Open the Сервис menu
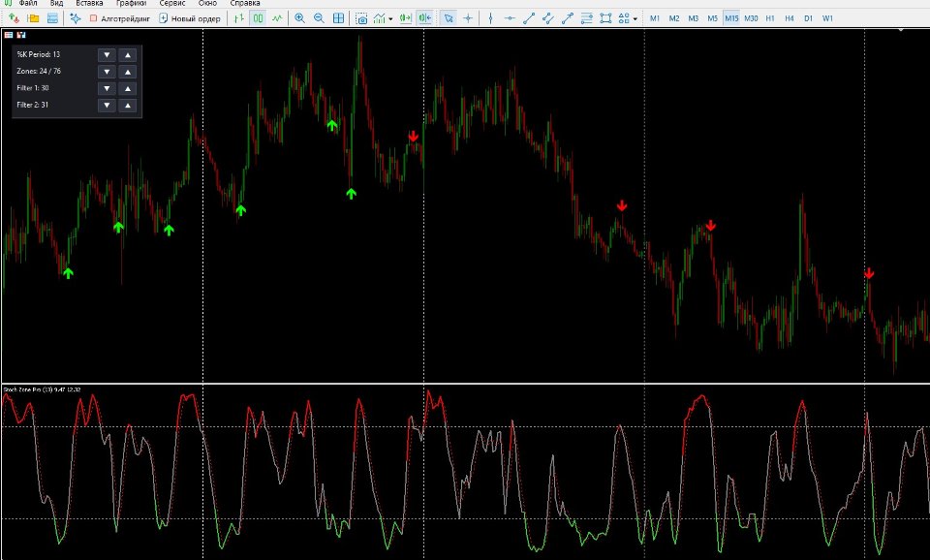The width and height of the screenshot is (930, 560). pos(172,3)
